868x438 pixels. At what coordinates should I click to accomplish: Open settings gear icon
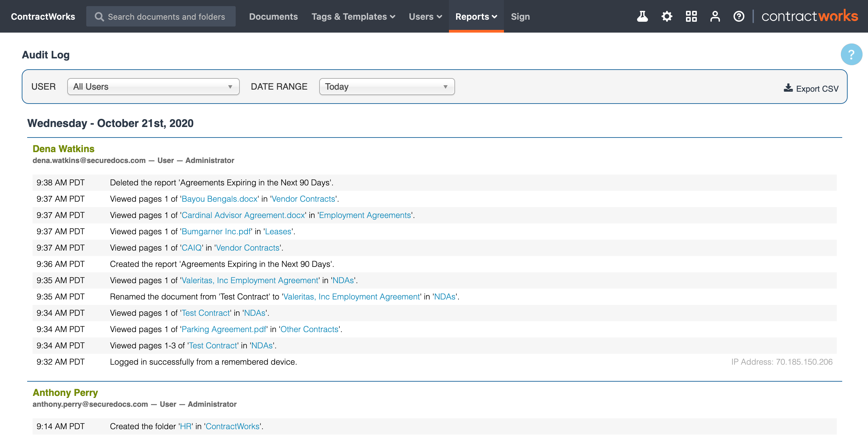(x=667, y=16)
